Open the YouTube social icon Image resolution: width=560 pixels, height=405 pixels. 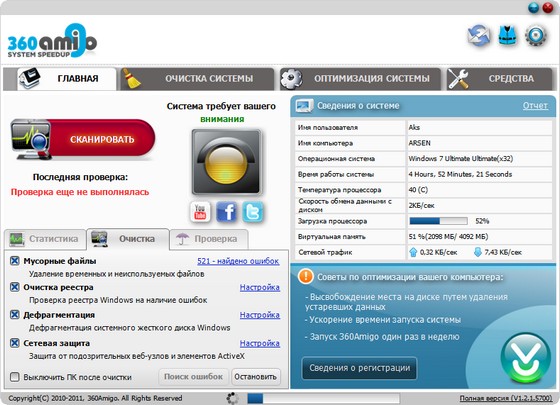click(200, 211)
